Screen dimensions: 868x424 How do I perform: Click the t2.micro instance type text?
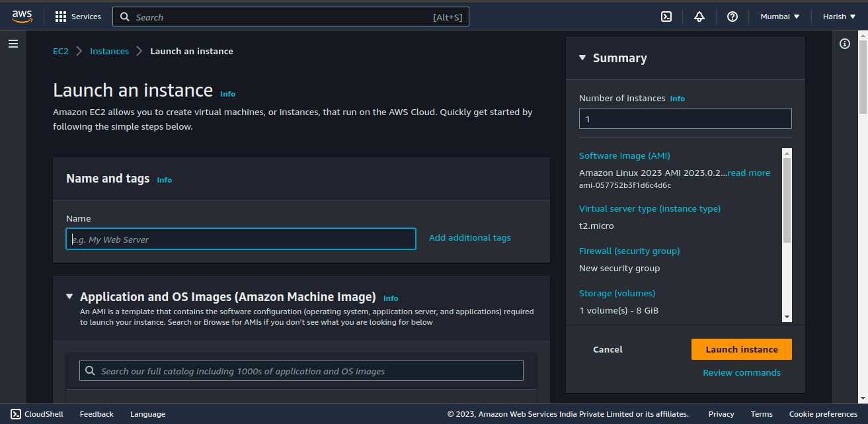point(596,226)
